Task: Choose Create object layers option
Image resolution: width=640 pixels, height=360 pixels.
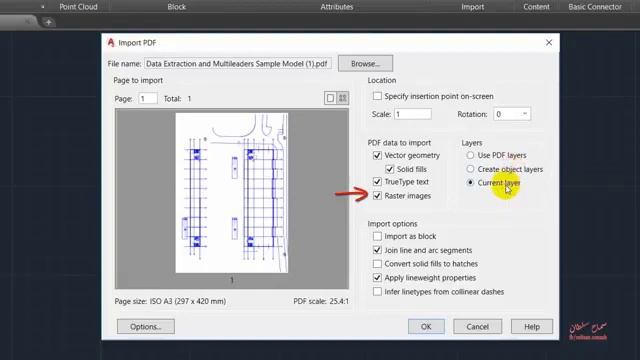Action: 470,169
